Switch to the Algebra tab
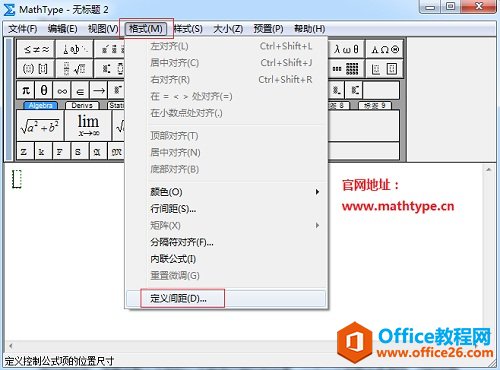The image size is (500, 370). point(41,105)
